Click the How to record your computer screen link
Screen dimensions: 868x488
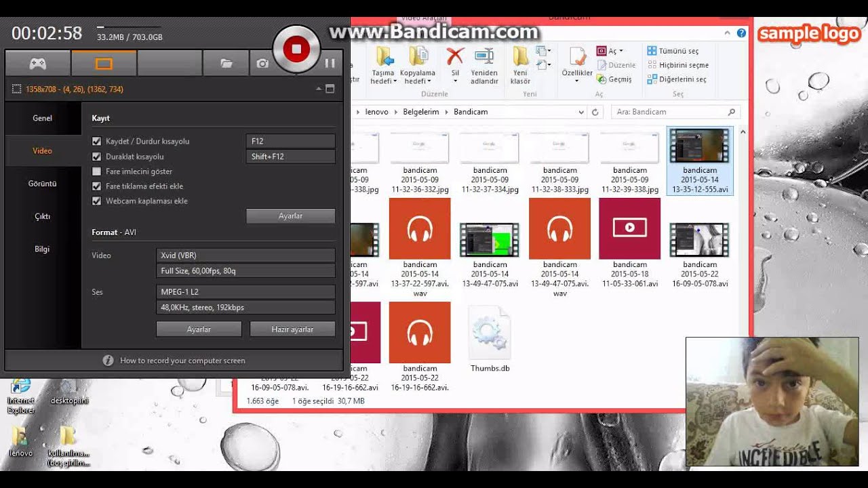click(182, 361)
